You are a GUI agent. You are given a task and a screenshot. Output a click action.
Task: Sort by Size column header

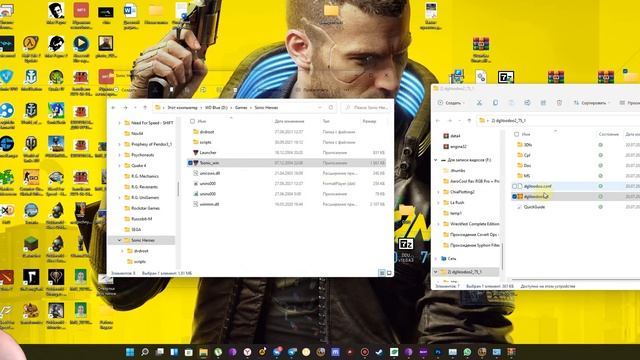tap(369, 121)
